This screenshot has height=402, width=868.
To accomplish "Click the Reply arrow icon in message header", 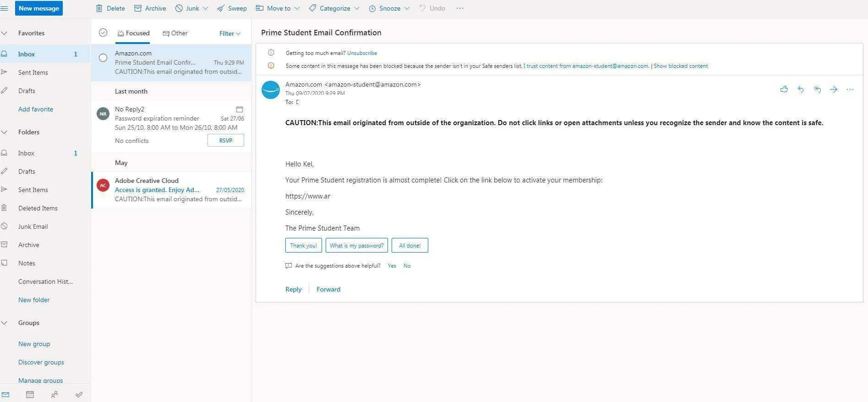I will [x=801, y=89].
